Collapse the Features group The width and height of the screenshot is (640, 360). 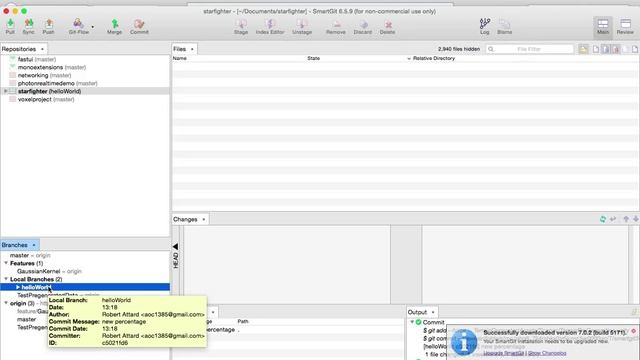tap(6, 263)
